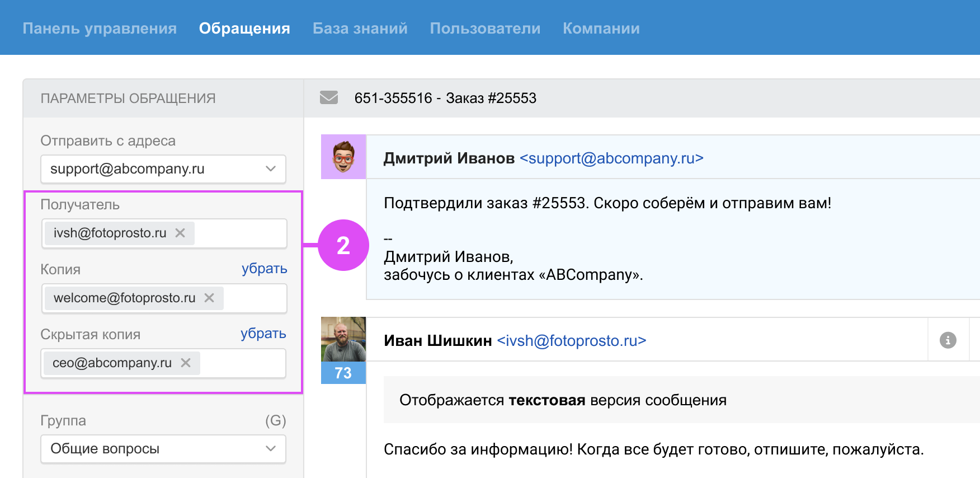Image resolution: width=980 pixels, height=478 pixels.
Task: Click inside the Получатель input field
Action: (241, 233)
